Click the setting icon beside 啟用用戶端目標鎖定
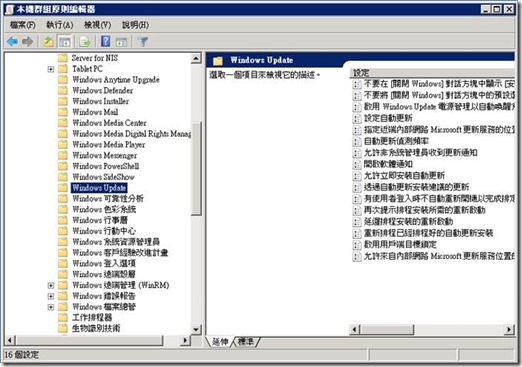Viewport: 522px width, 367px height. [x=357, y=245]
